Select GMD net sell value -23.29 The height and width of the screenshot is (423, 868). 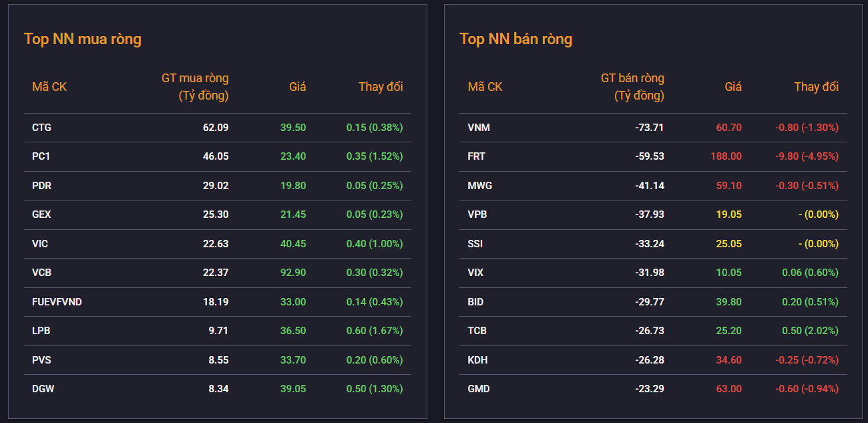click(x=650, y=389)
